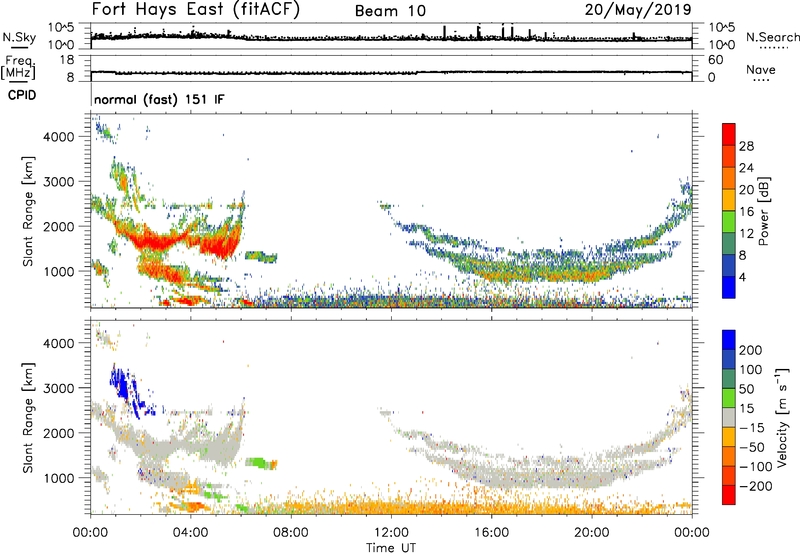Click '-15' on the Velocity colorbar
Viewport: 800px width, 554px height.
point(752,428)
